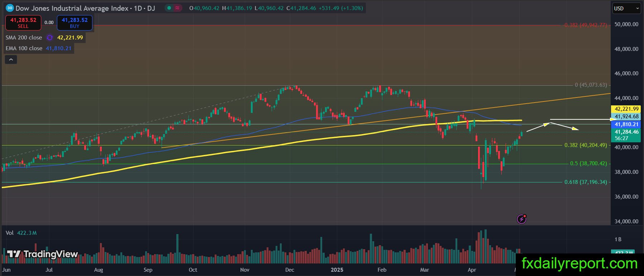Image resolution: width=644 pixels, height=276 pixels.
Task: Open the Dow Jones Industrial Average symbol title
Action: point(85,8)
